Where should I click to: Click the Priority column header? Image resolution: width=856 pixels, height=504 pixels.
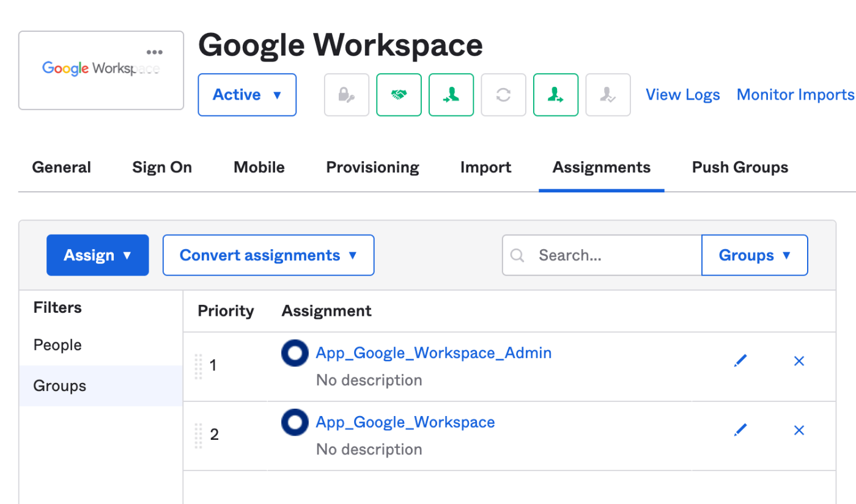click(226, 311)
